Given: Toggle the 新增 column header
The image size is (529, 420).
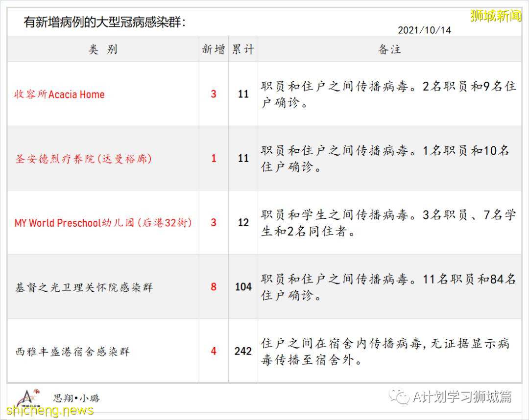Looking at the screenshot, I should click(213, 49).
